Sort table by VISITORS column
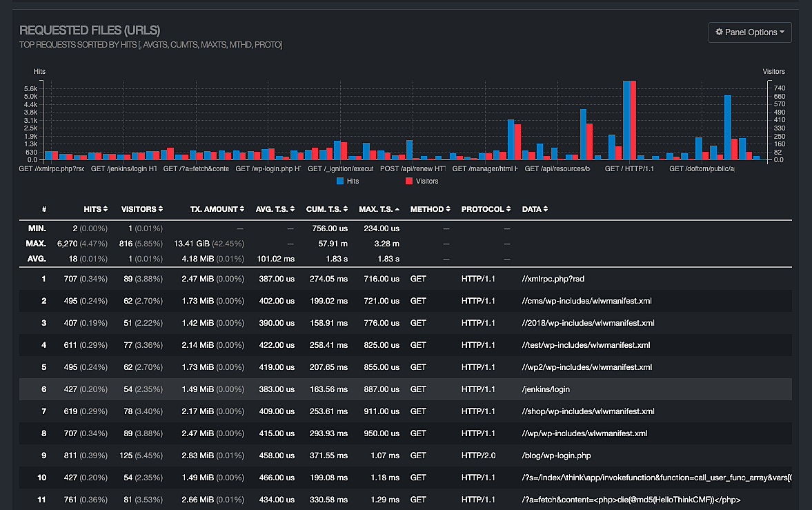Viewport: 812px width, 510px height. (142, 209)
